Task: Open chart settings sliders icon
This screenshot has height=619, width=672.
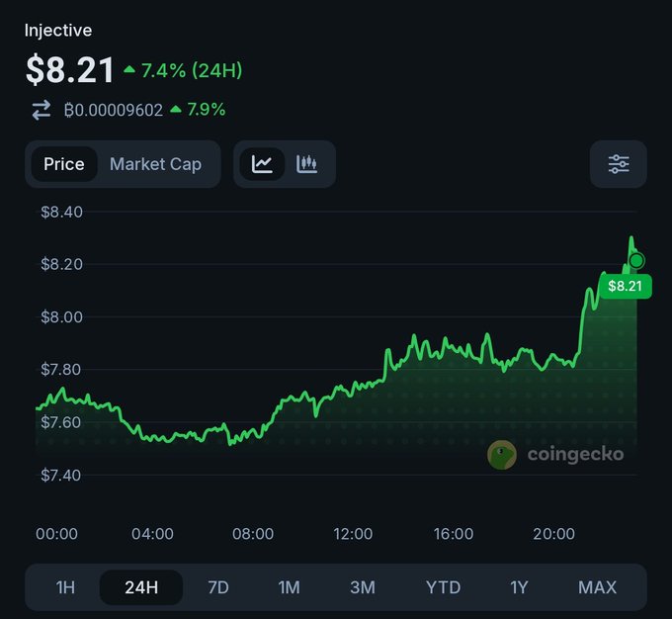Action: pos(619,164)
